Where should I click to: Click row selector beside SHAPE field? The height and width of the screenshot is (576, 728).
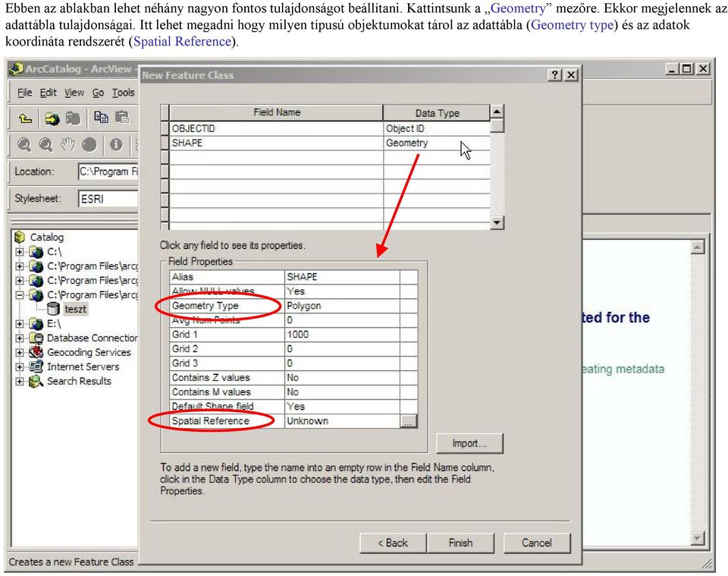point(165,143)
